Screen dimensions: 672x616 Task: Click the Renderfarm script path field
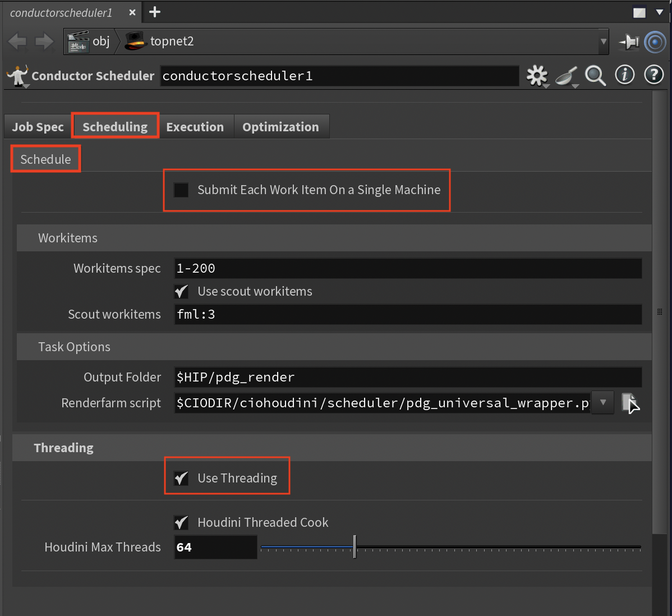click(383, 403)
